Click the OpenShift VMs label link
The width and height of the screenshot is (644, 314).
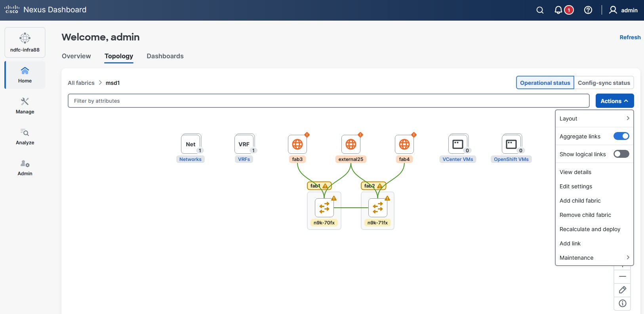511,159
